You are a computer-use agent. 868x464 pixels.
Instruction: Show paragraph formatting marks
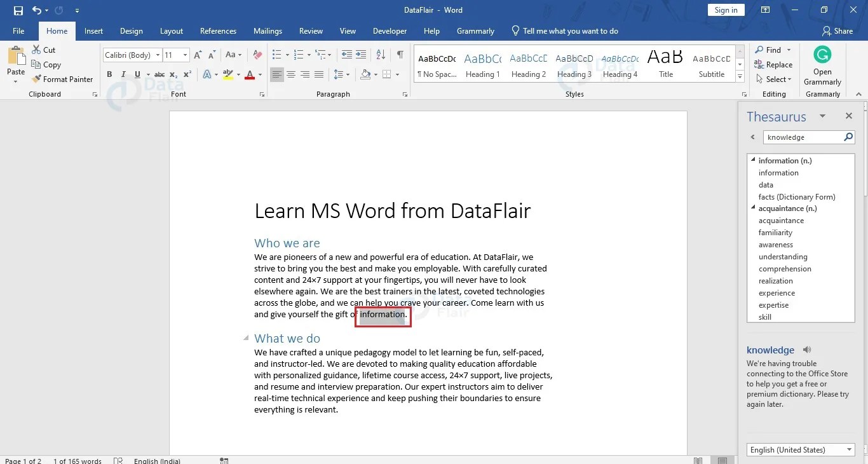400,54
